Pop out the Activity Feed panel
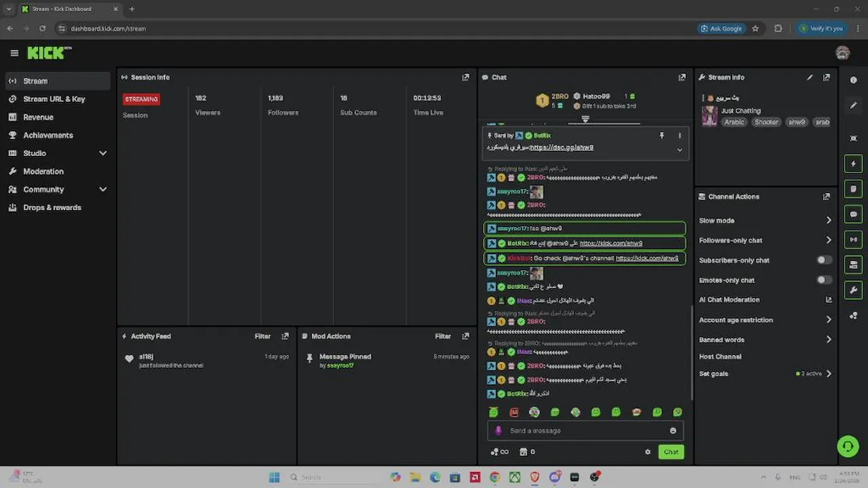Image resolution: width=868 pixels, height=488 pixels. pos(285,336)
